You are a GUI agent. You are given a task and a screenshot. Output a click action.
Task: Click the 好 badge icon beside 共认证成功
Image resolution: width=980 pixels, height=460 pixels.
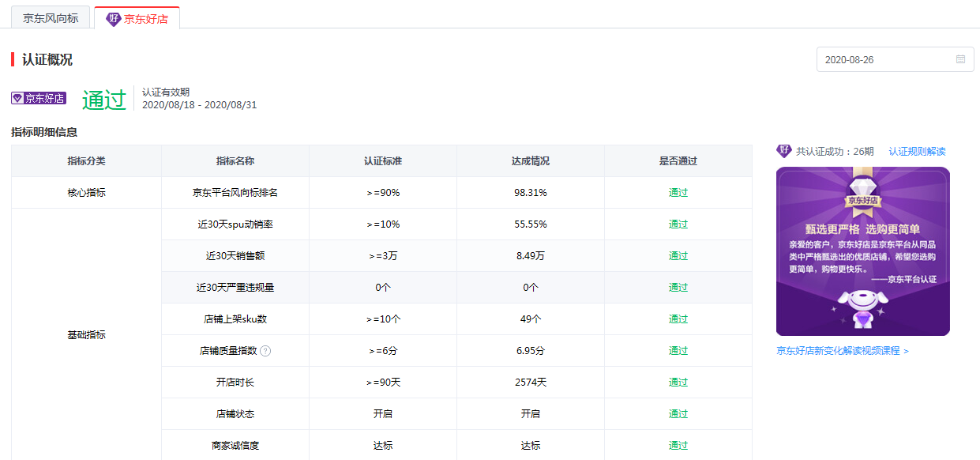[x=783, y=151]
